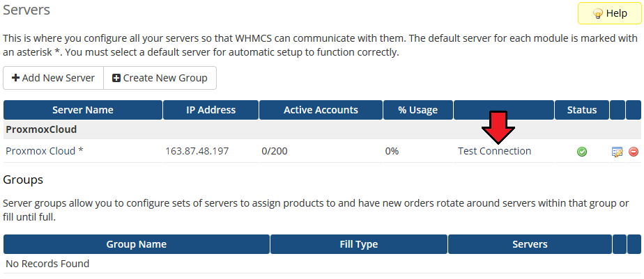Click the green status icon for Proxmox Cloud
The image size is (644, 279).
[581, 152]
